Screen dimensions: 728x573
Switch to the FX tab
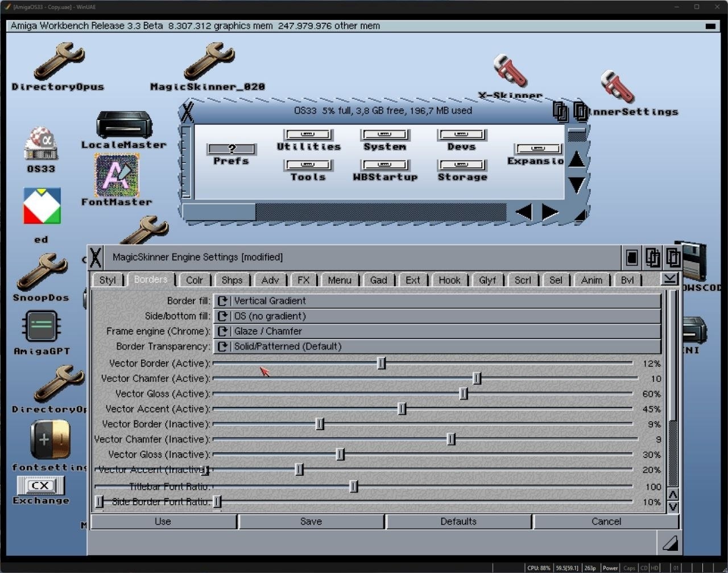tap(304, 280)
